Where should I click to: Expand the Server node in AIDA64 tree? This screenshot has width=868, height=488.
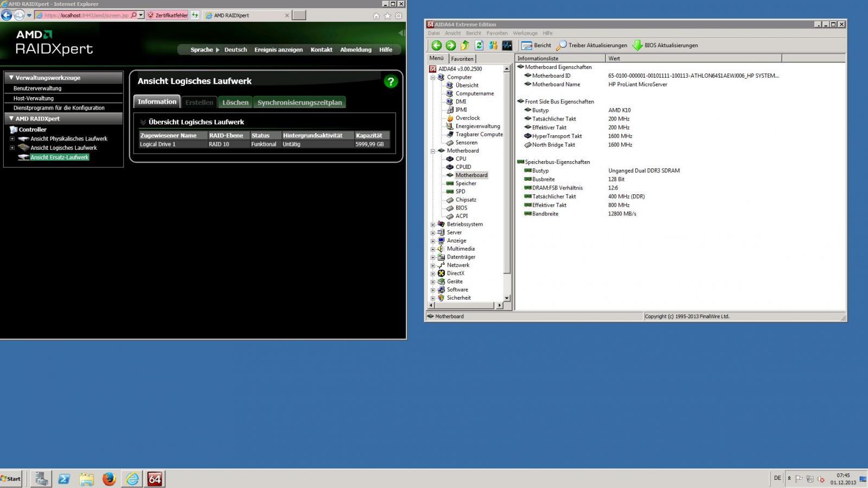click(x=433, y=232)
